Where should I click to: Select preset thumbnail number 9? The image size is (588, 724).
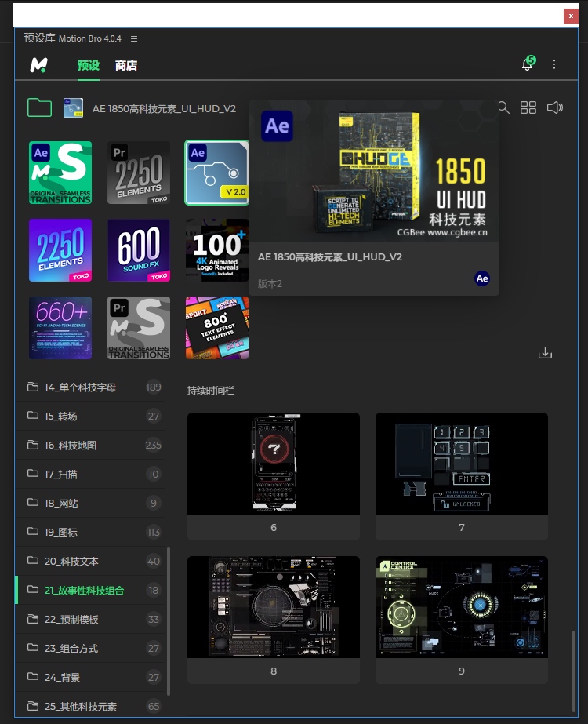click(462, 620)
